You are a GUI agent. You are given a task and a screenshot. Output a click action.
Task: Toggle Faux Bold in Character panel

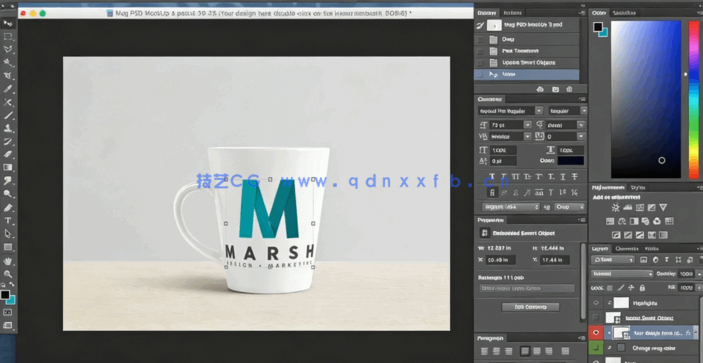(x=492, y=177)
